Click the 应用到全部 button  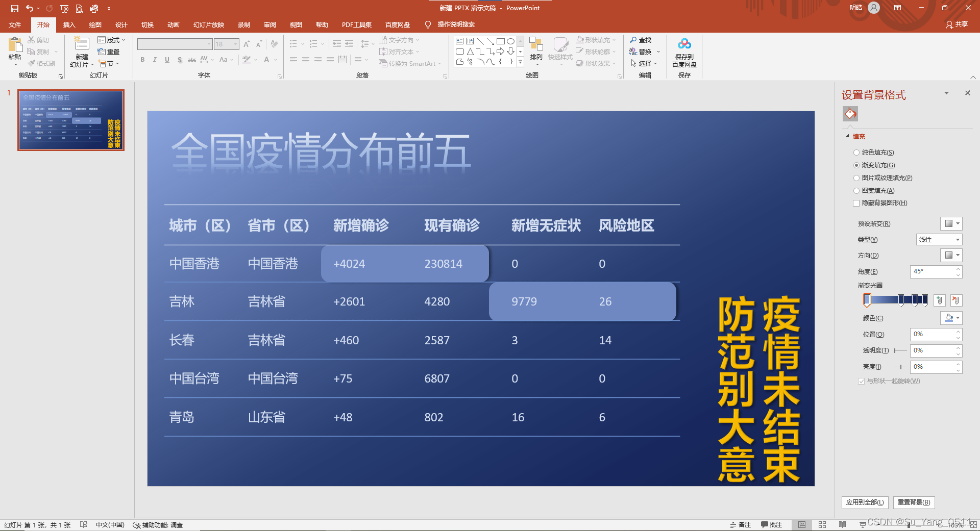click(x=865, y=502)
